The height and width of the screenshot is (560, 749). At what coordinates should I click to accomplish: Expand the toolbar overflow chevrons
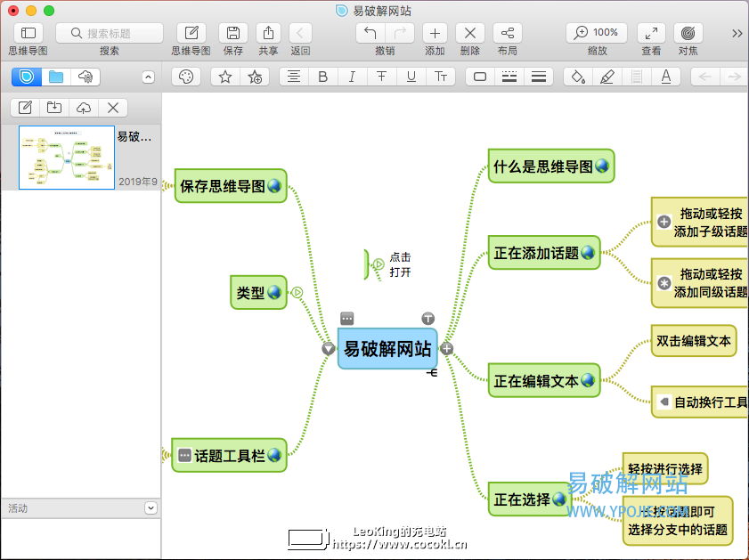click(737, 33)
